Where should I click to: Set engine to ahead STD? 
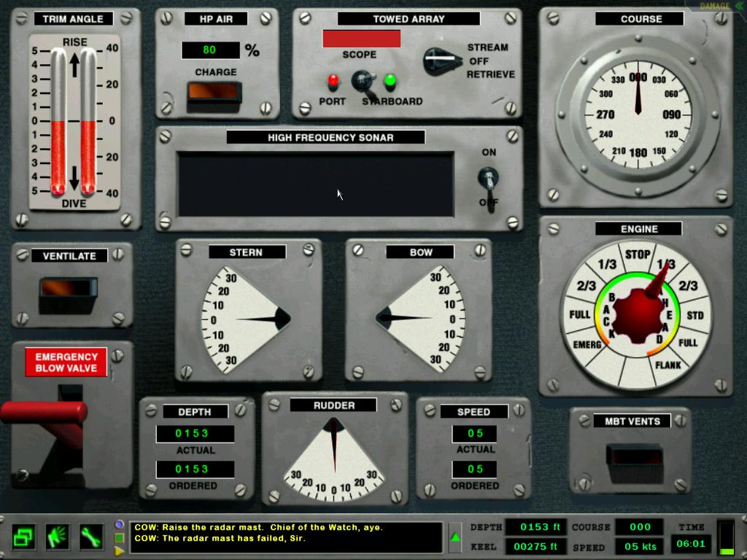pos(695,315)
